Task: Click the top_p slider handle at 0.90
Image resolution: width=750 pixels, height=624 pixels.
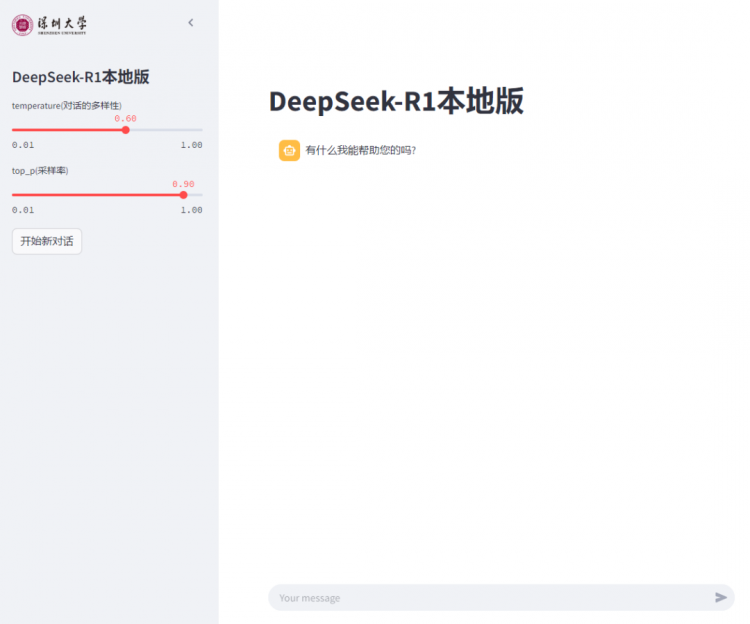Action: [x=183, y=195]
